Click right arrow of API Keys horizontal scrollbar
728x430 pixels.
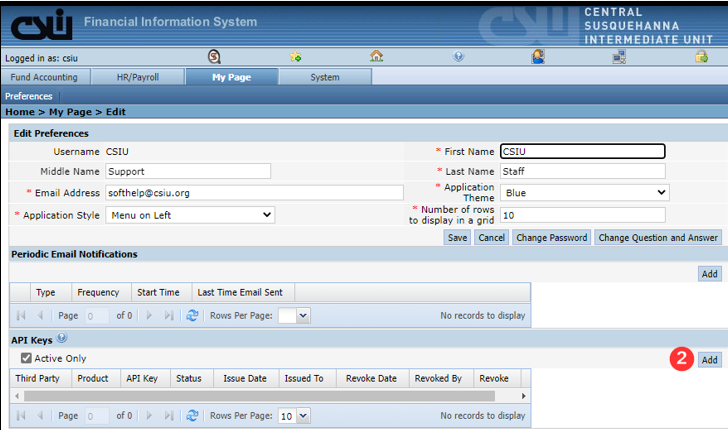[524, 396]
